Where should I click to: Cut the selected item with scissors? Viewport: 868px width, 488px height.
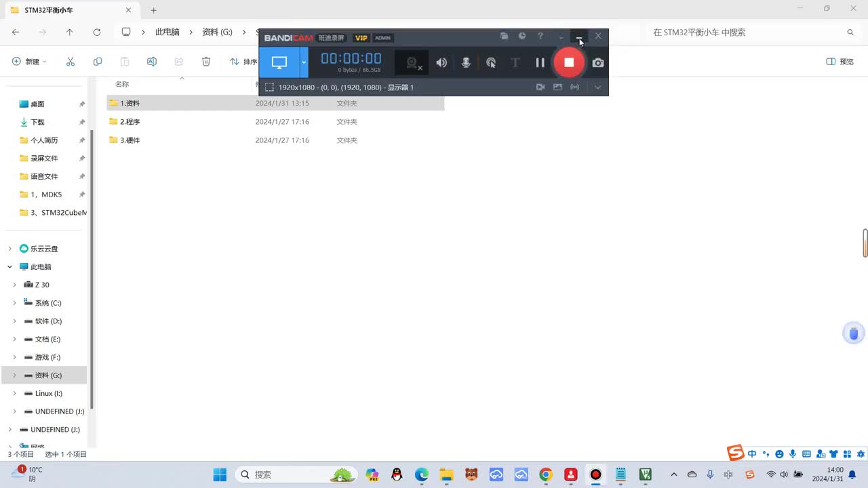71,62
